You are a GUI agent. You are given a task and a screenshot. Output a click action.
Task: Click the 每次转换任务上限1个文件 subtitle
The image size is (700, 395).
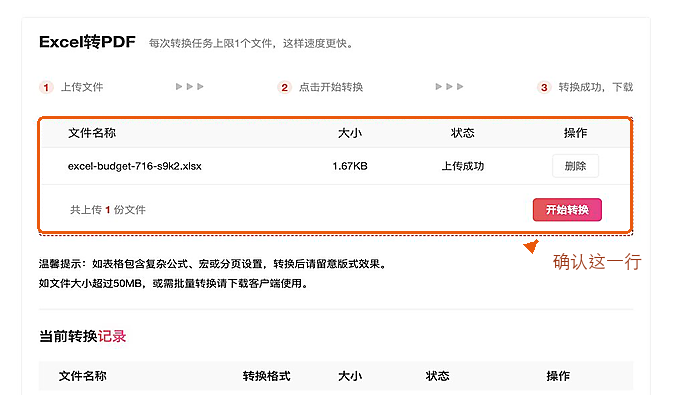click(251, 43)
